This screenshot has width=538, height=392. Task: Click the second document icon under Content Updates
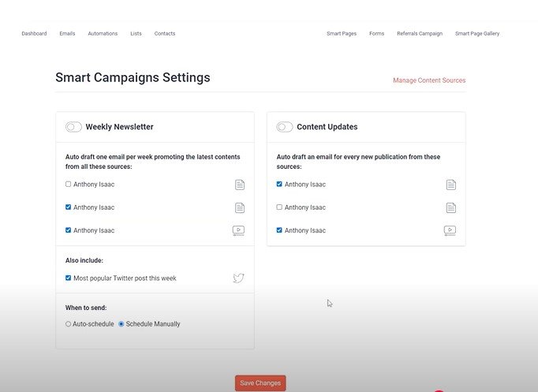point(451,207)
